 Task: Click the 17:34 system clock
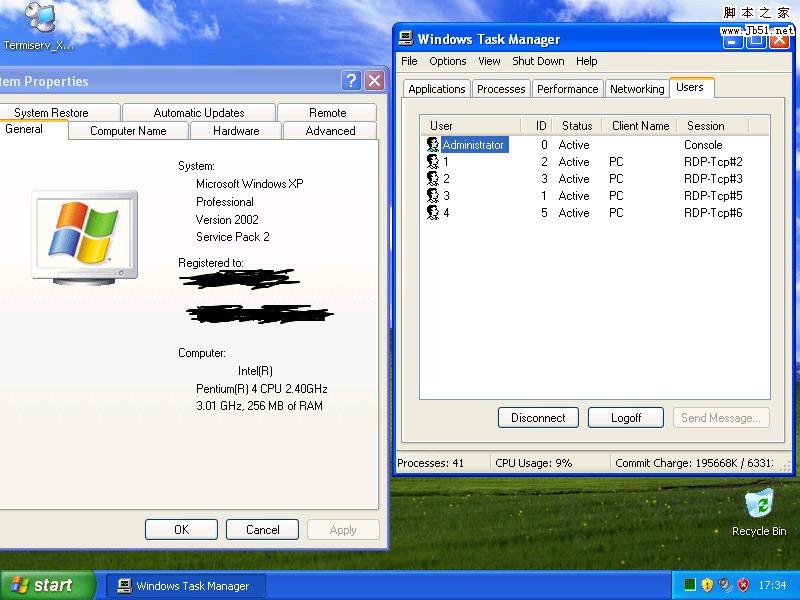click(772, 585)
